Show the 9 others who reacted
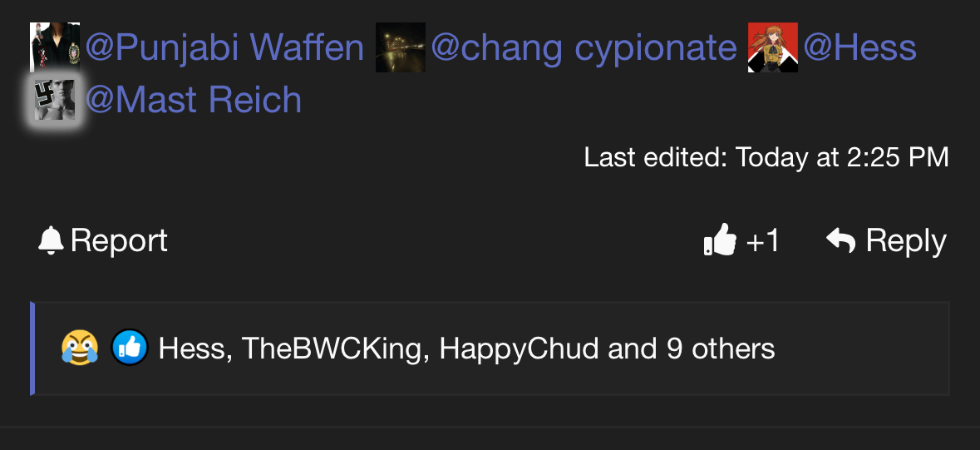The image size is (980, 450). (x=721, y=349)
